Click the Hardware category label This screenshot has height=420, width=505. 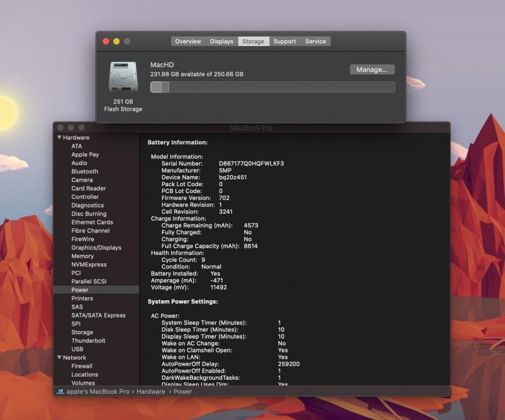click(76, 137)
